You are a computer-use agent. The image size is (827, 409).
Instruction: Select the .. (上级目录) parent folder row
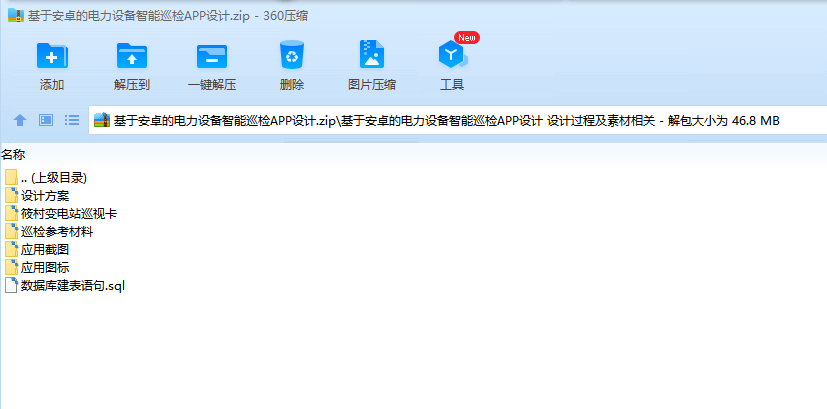(46, 178)
